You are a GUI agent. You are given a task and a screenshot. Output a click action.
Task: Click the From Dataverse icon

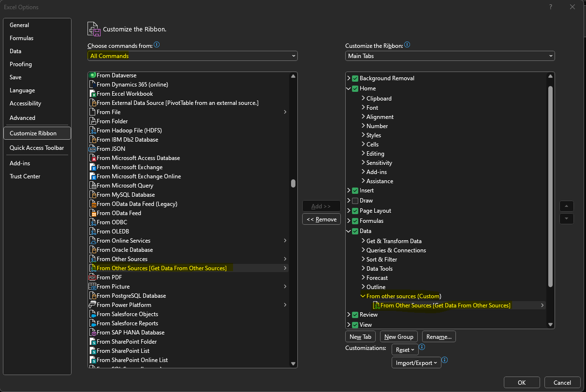[x=93, y=75]
